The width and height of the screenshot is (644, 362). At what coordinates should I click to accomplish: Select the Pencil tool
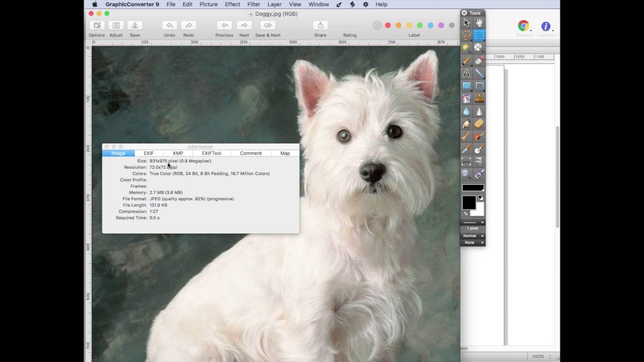[466, 60]
